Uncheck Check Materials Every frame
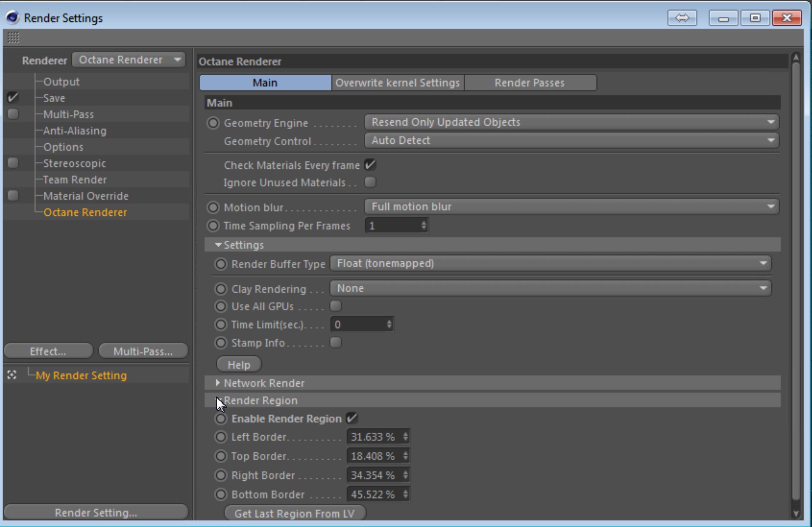Image resolution: width=812 pixels, height=527 pixels. tap(370, 165)
